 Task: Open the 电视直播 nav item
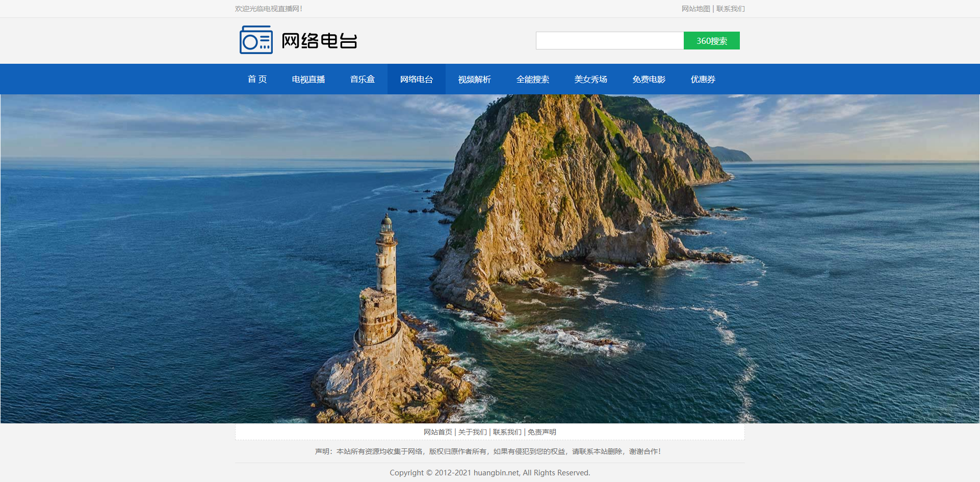[x=308, y=79]
